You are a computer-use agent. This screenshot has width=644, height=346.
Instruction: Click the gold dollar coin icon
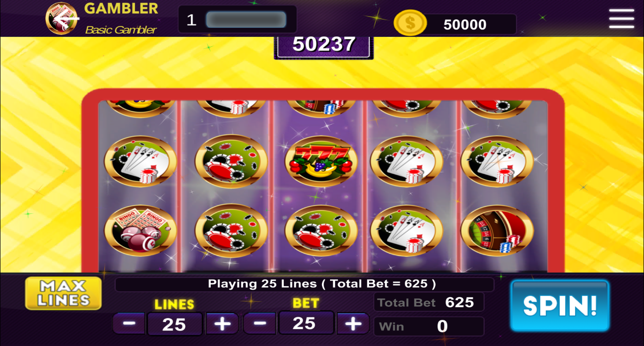click(x=410, y=23)
